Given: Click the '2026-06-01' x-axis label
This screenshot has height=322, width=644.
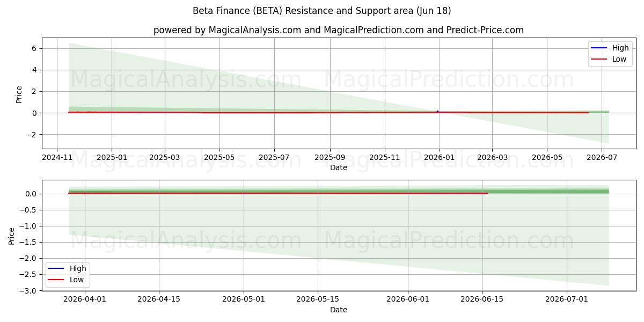Looking at the screenshot, I should coord(408,300).
